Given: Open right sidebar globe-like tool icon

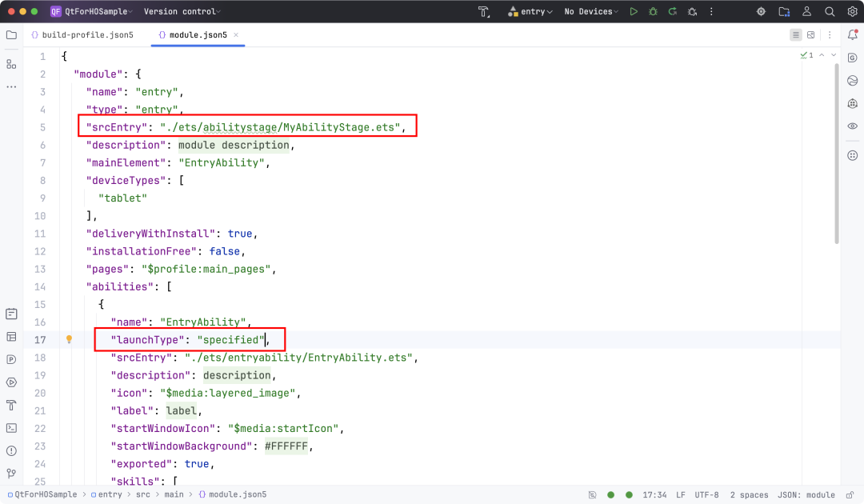Looking at the screenshot, I should (x=853, y=81).
